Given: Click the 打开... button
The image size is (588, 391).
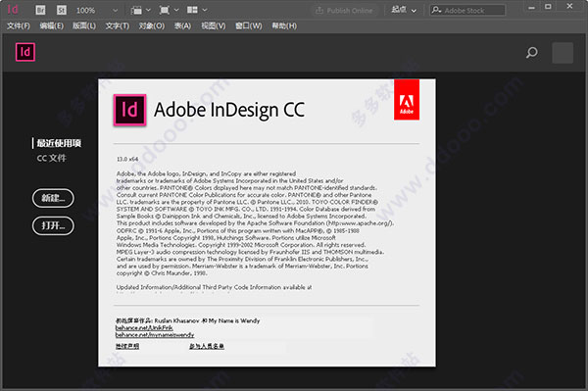Looking at the screenshot, I should tap(53, 225).
